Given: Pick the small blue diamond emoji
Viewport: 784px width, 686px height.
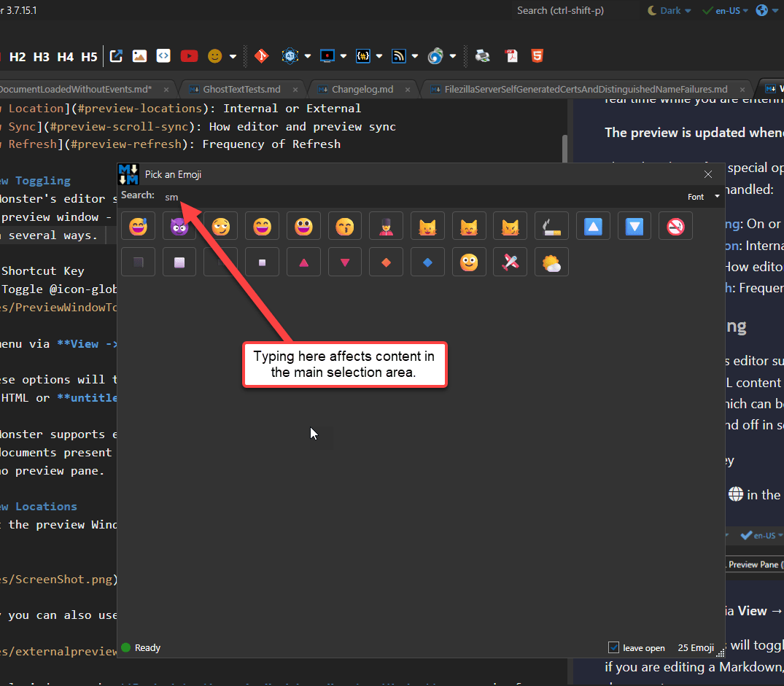Looking at the screenshot, I should 427,262.
